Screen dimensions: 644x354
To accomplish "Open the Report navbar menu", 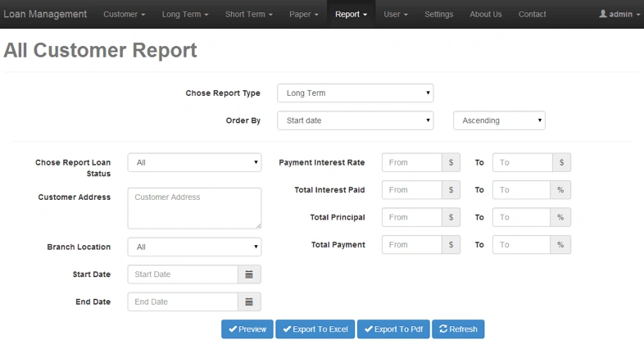I will (351, 14).
